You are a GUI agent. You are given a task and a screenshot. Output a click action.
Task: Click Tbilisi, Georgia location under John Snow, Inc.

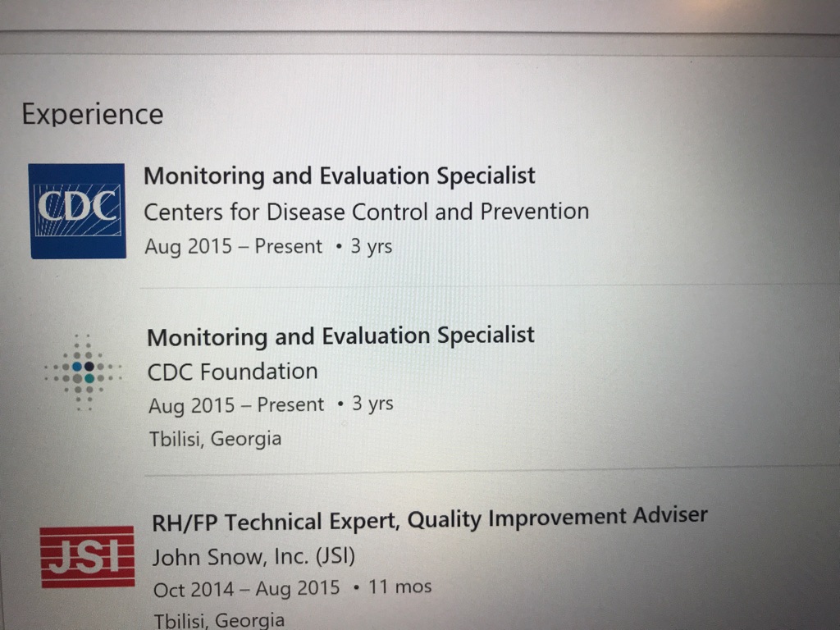point(218,620)
